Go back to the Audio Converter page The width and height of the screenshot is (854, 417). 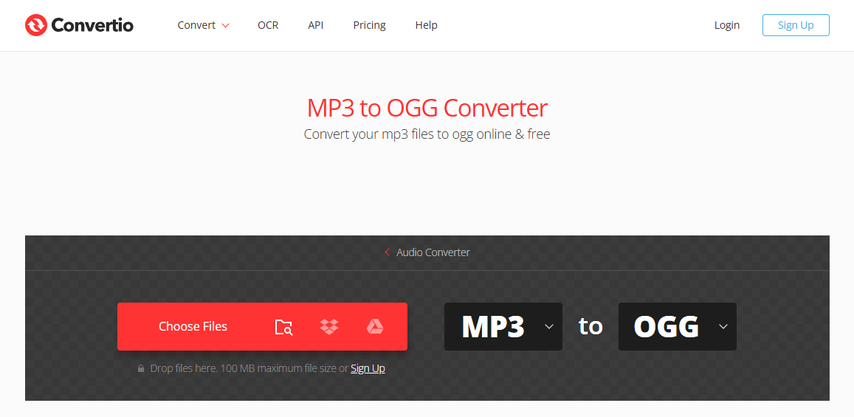(432, 252)
